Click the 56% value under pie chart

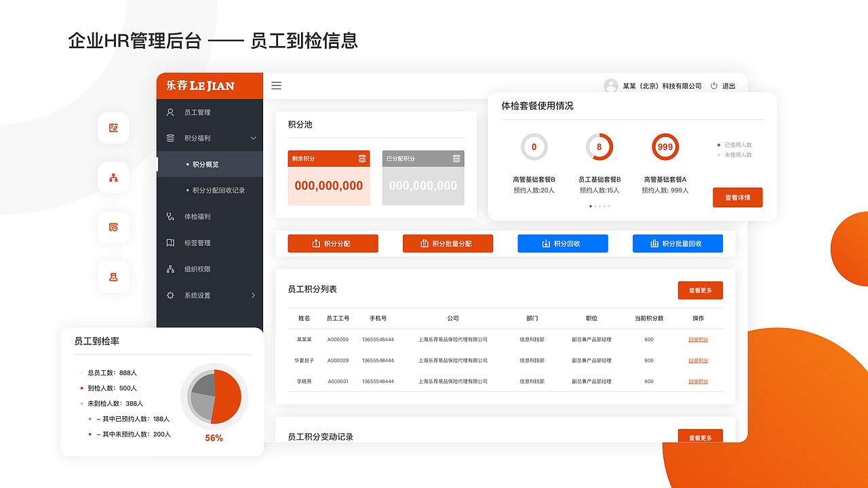pyautogui.click(x=214, y=438)
